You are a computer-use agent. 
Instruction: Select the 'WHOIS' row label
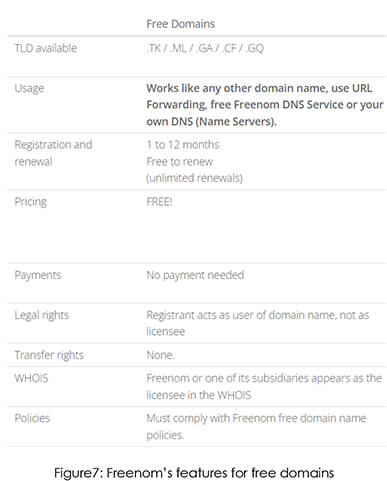[31, 378]
